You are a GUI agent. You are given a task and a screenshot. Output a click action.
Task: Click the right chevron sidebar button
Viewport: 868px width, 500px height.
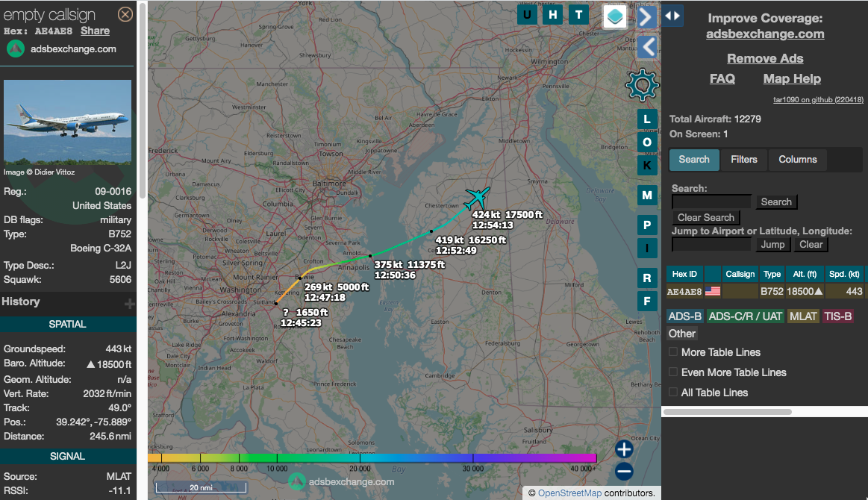(x=646, y=17)
